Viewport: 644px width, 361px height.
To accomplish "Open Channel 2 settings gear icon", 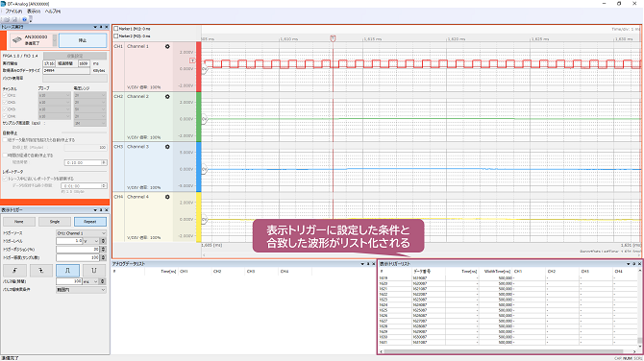I will coord(167,96).
